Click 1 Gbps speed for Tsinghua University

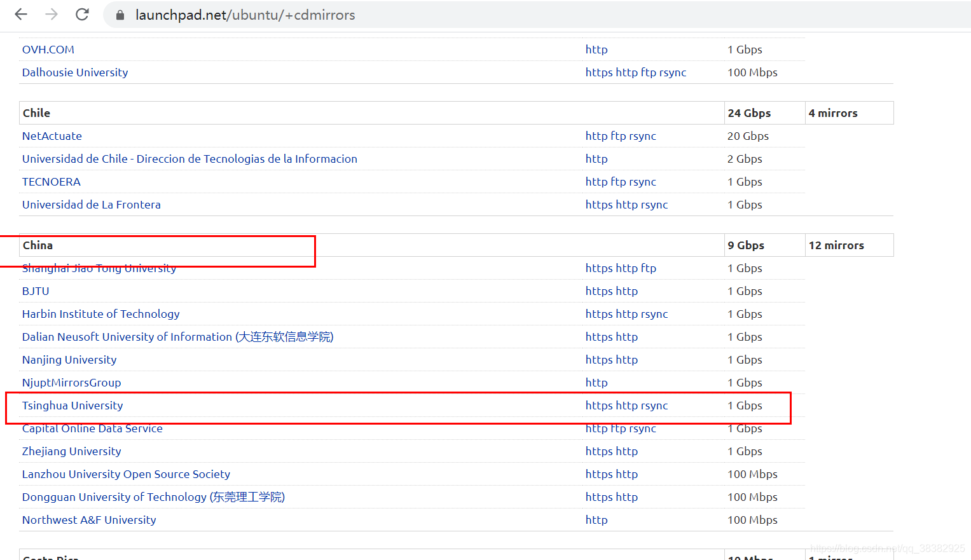point(745,406)
